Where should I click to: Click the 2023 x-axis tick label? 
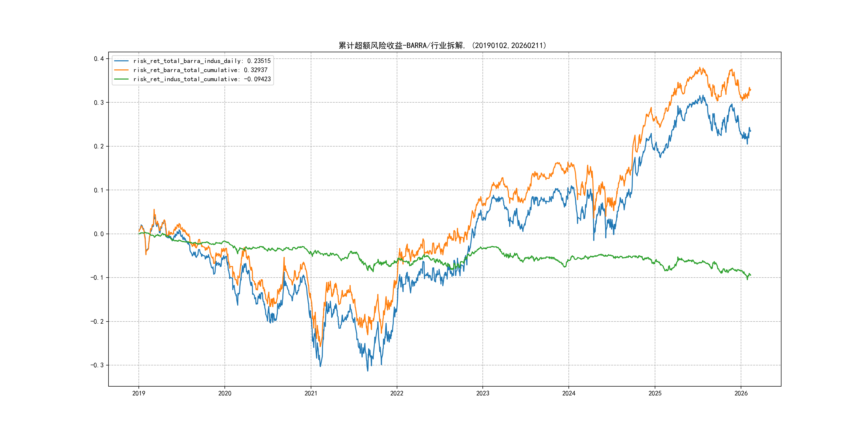coord(482,393)
